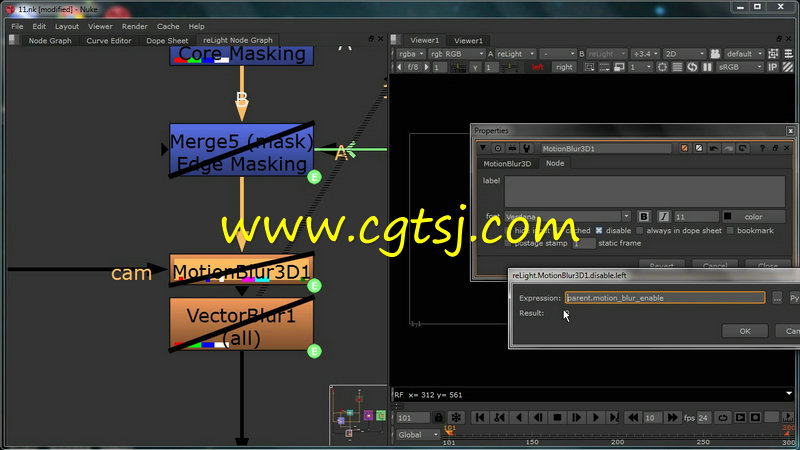Viewport: 800px width, 450px height.
Task: Force viewer update with the refresh icon
Action: point(692,67)
